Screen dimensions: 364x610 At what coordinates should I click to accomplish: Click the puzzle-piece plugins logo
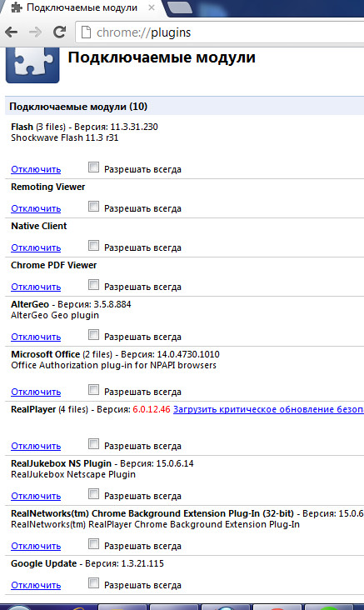[32, 64]
